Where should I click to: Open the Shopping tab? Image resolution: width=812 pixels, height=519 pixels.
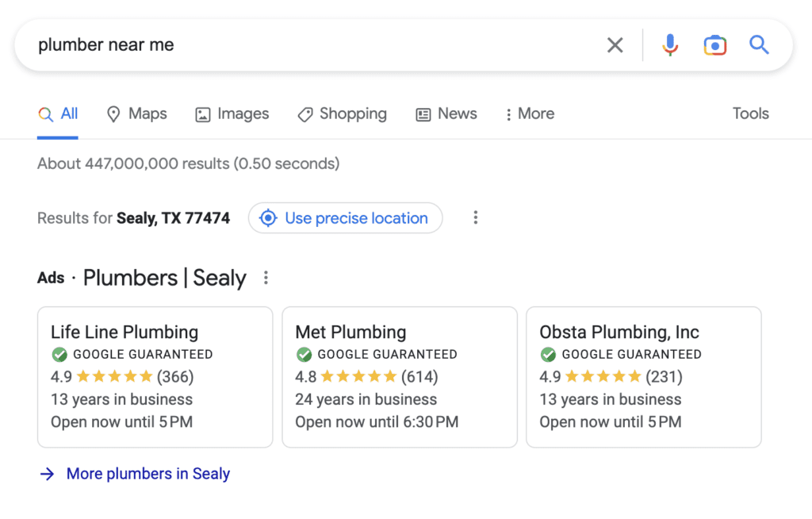(343, 114)
